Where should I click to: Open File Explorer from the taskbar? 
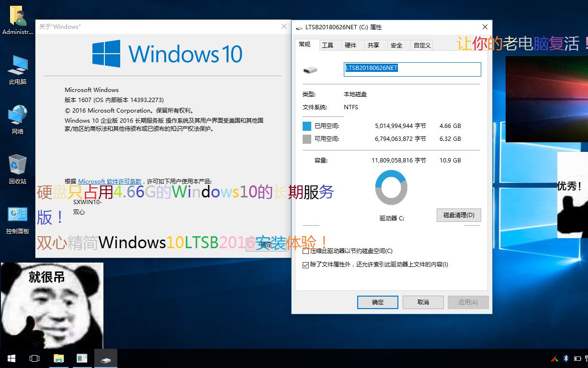coord(58,358)
